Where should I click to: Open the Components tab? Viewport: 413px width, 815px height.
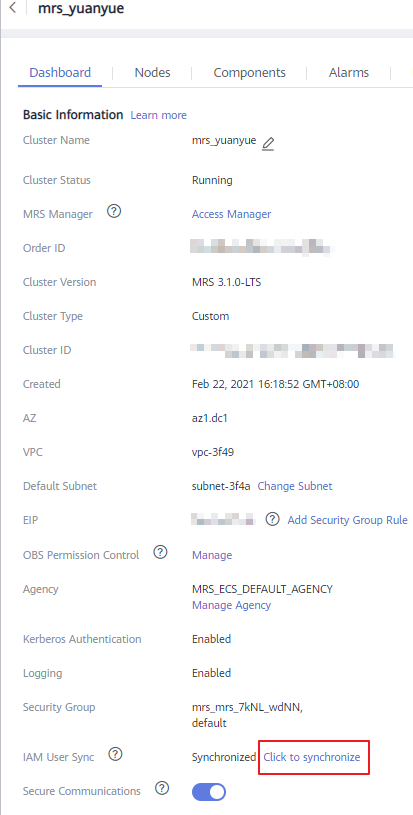pyautogui.click(x=249, y=73)
